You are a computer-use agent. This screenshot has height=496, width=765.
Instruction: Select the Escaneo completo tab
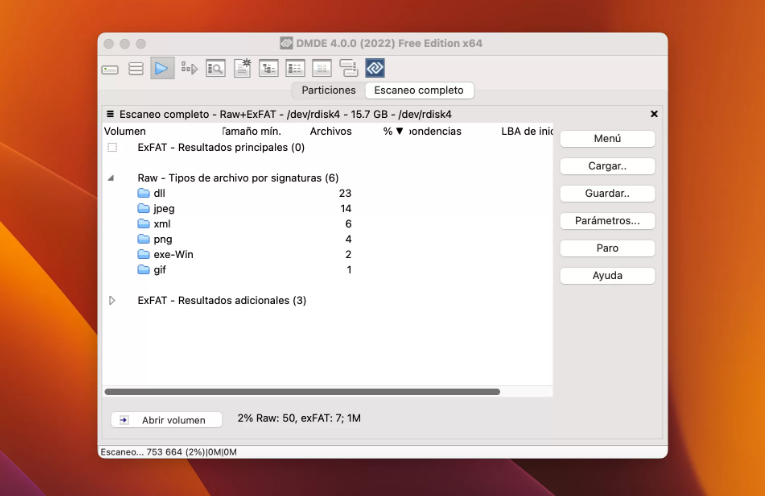click(419, 90)
